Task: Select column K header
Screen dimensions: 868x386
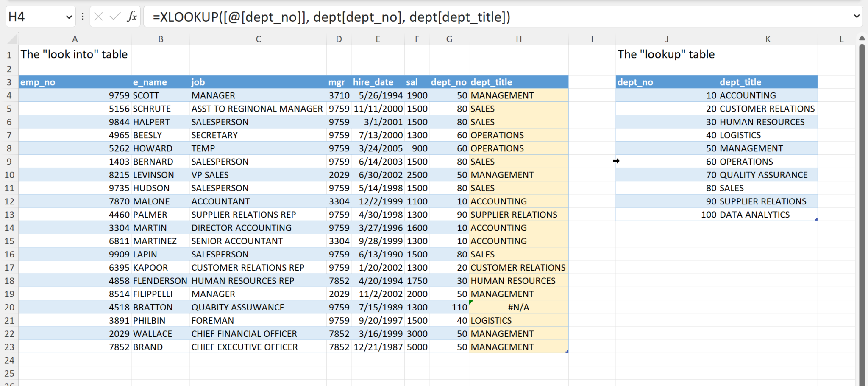Action: click(x=768, y=39)
